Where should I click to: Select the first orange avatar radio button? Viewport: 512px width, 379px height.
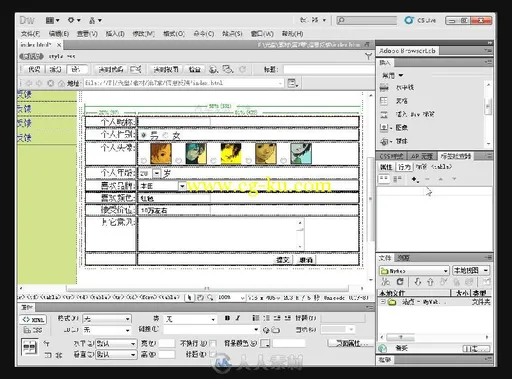(143, 161)
